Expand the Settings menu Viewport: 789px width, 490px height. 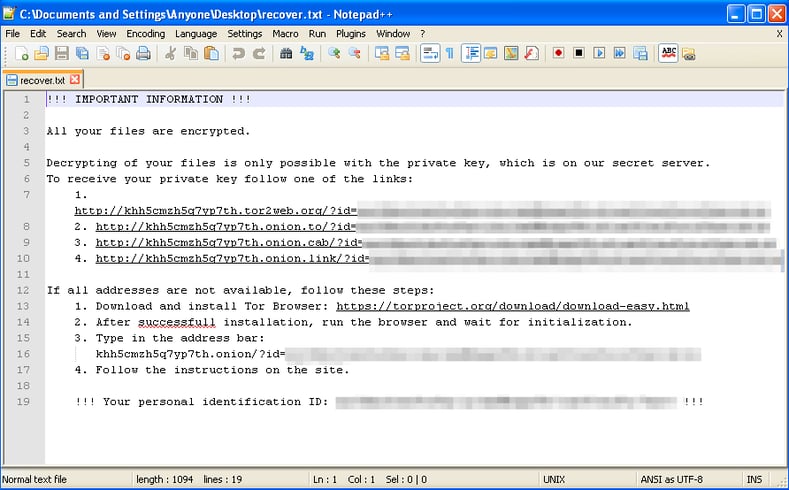(244, 33)
